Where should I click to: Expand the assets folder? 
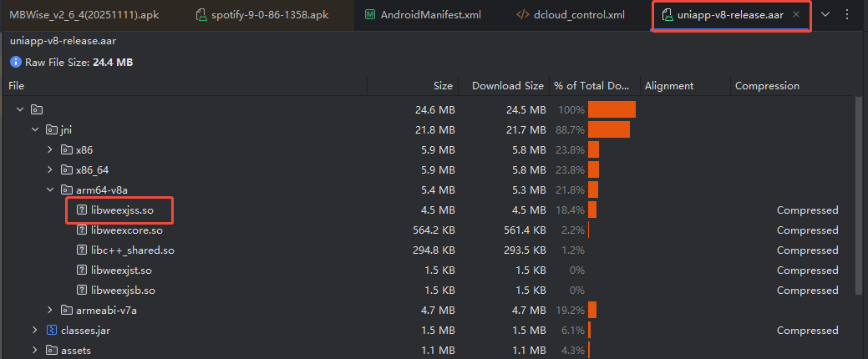coord(35,350)
